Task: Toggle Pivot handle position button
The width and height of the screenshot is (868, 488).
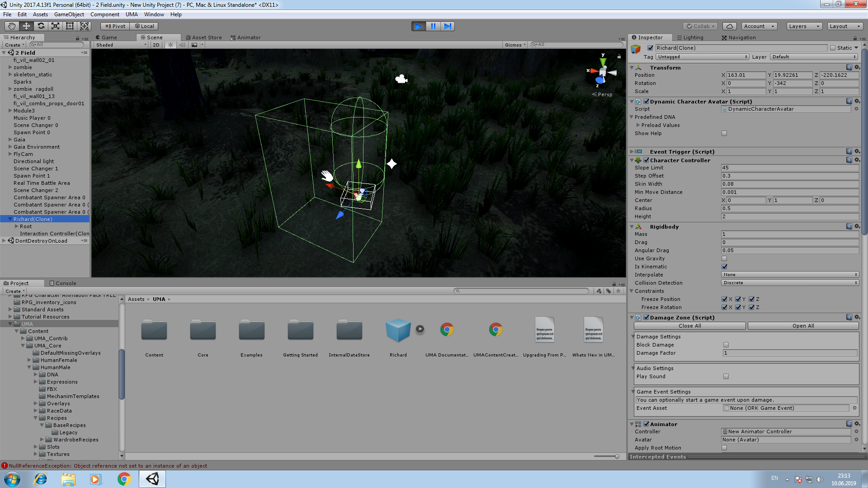Action: click(x=116, y=26)
